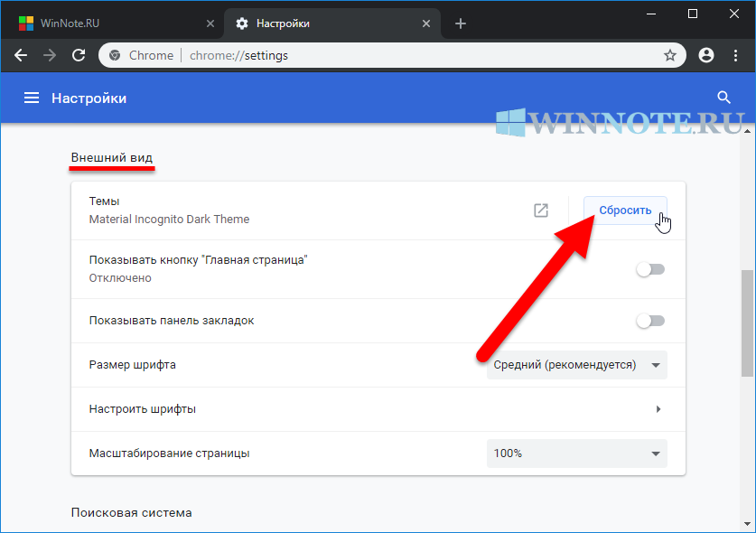The height and width of the screenshot is (533, 756).
Task: Click the address bar URL field
Action: tap(393, 55)
